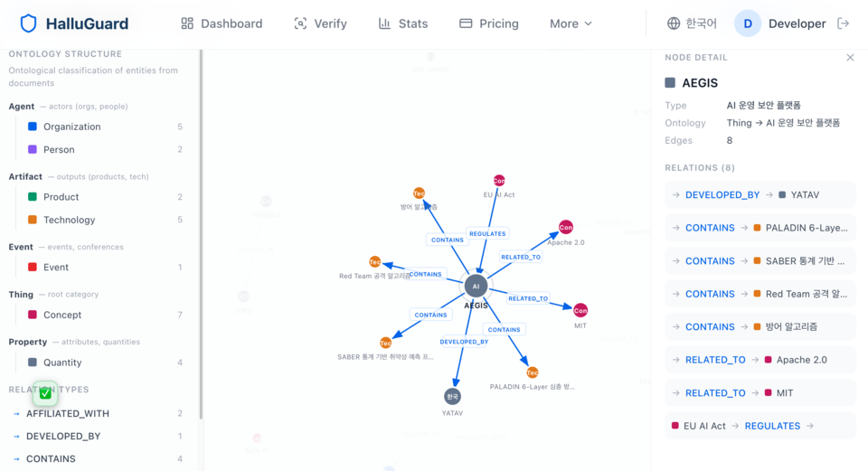The width and height of the screenshot is (868, 471).
Task: Open the Verify page
Action: pos(320,24)
